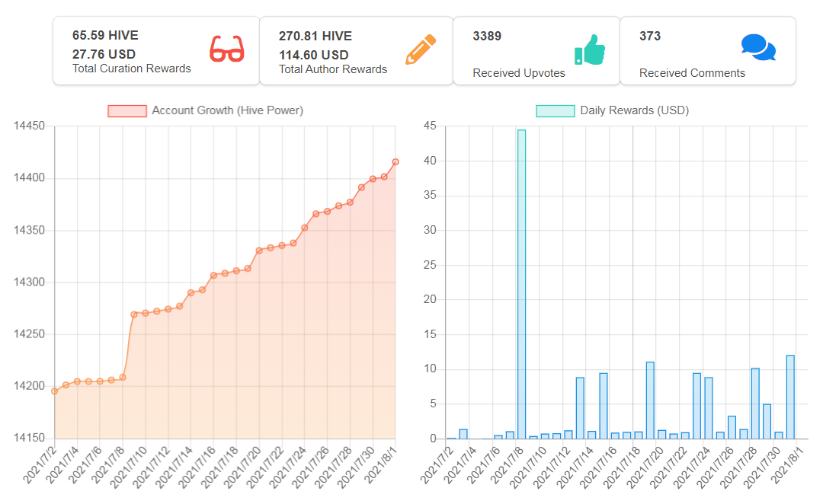This screenshot has height=504, width=823.
Task: Click the red glasses curation icon
Action: click(227, 49)
